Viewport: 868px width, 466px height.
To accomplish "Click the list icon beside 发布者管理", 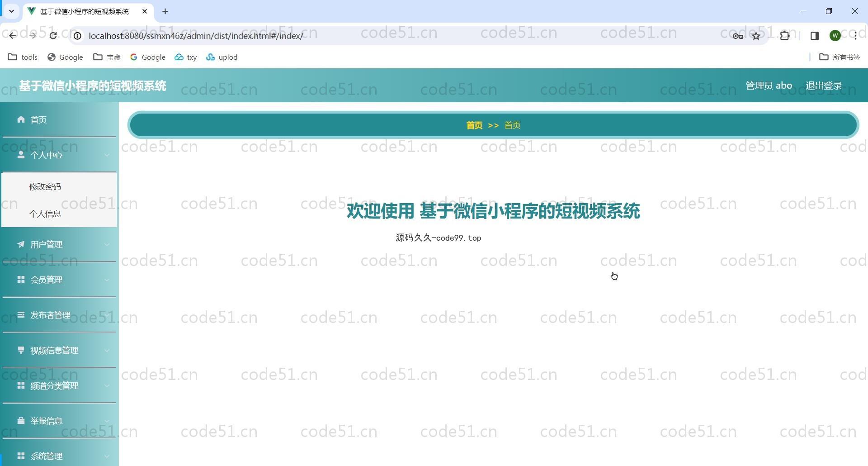I will 21,314.
